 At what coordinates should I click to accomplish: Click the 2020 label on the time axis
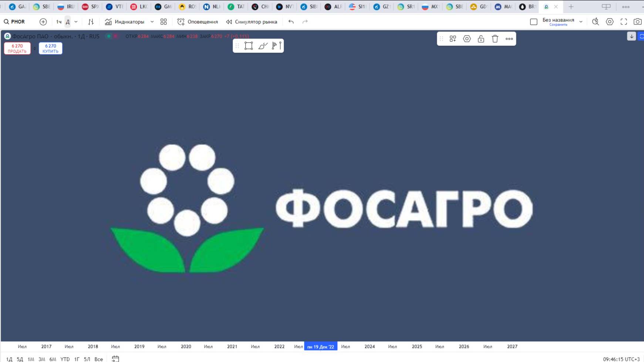coord(186,347)
